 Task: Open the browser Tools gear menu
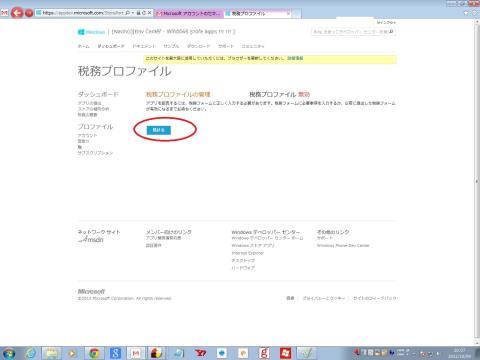(475, 13)
